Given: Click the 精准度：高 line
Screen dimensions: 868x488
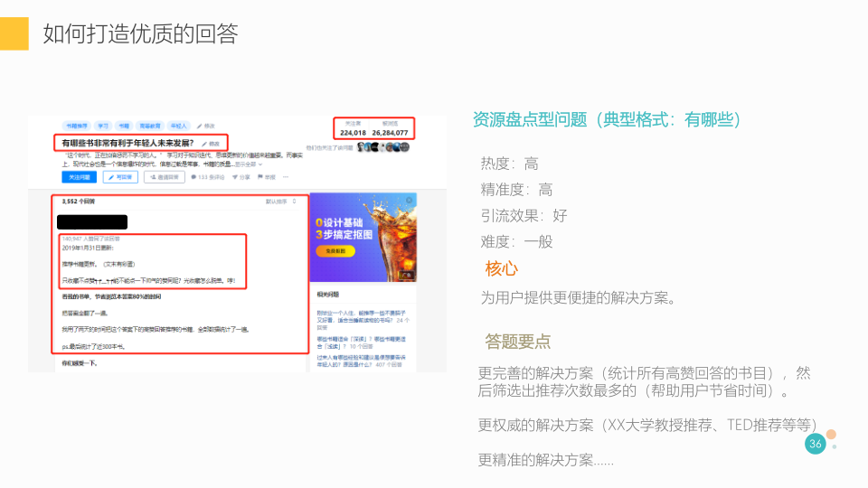Looking at the screenshot, I should [516, 190].
